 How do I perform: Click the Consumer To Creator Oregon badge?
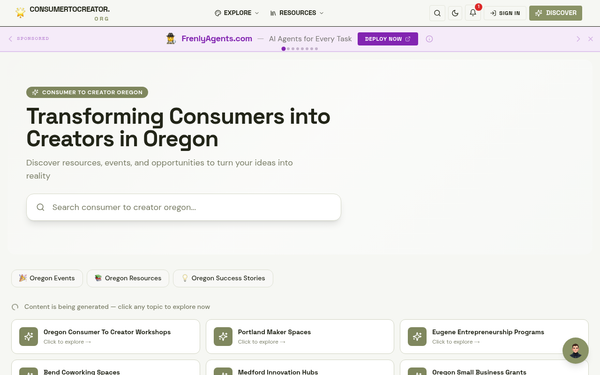(87, 92)
